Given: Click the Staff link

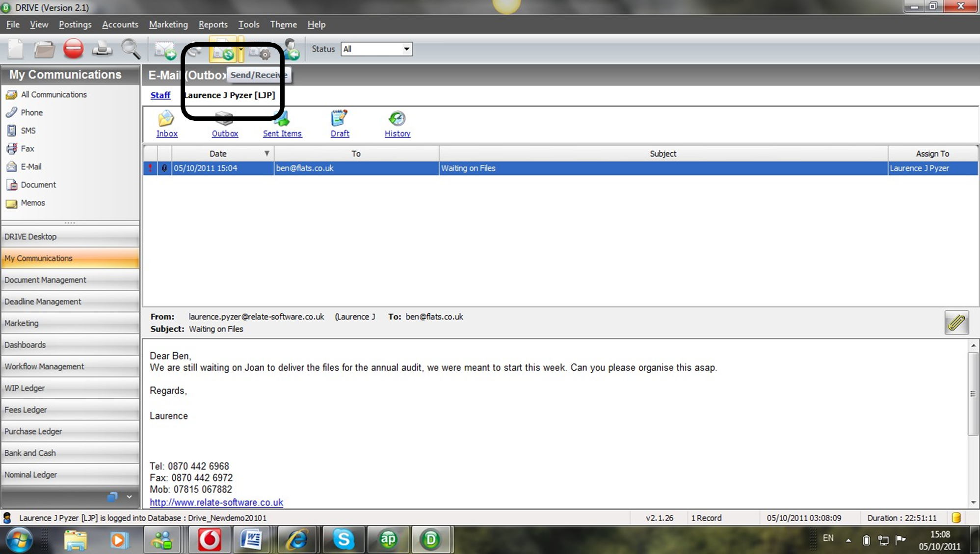Looking at the screenshot, I should pyautogui.click(x=160, y=95).
